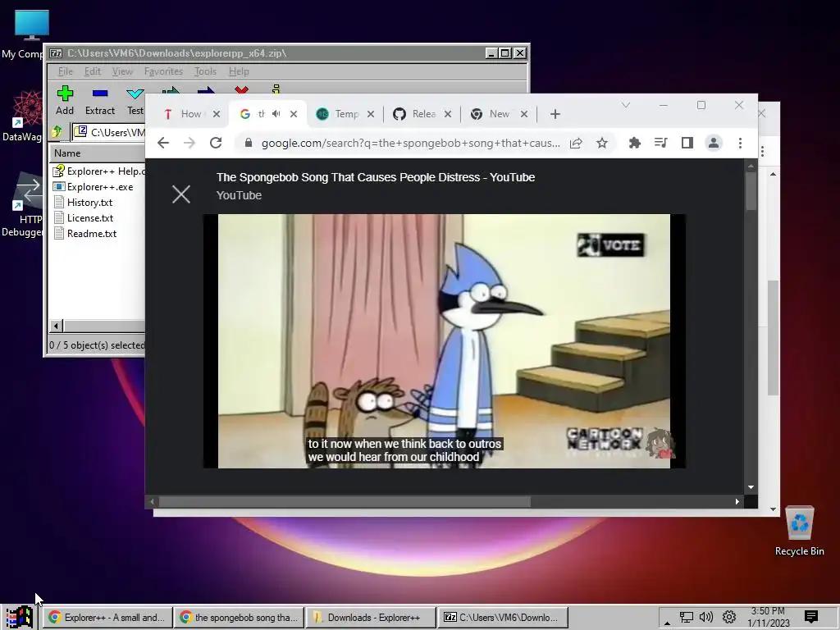
Task: Sort 7-Zip list by Name column header
Action: pos(97,153)
